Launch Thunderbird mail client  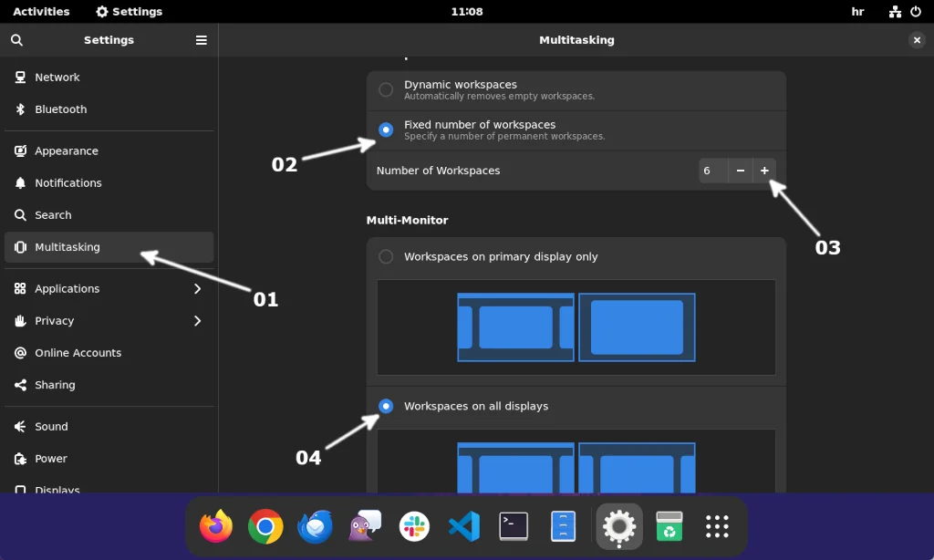pos(315,526)
